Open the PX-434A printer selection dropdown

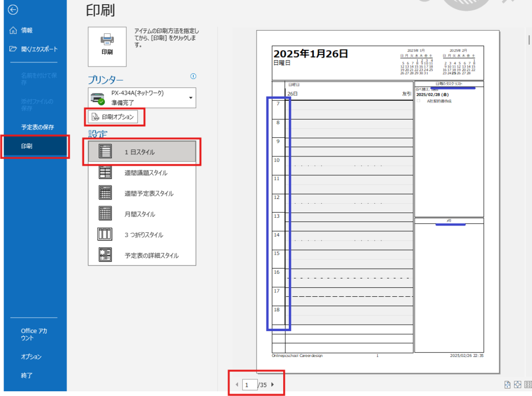click(x=191, y=98)
